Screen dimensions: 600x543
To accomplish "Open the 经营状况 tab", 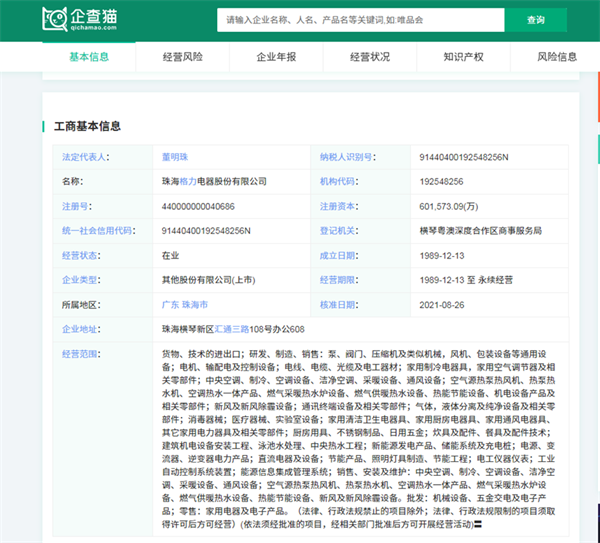I will tap(370, 57).
